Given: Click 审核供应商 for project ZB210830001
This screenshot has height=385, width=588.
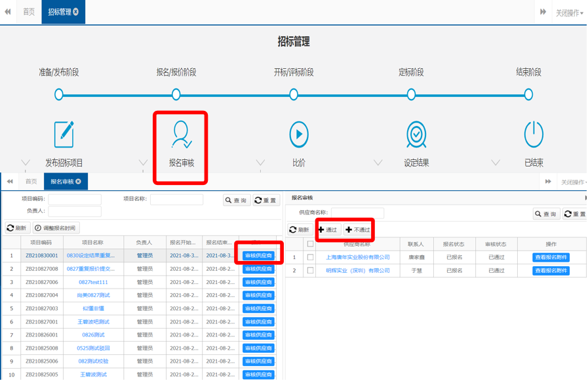Looking at the screenshot, I should 259,256.
